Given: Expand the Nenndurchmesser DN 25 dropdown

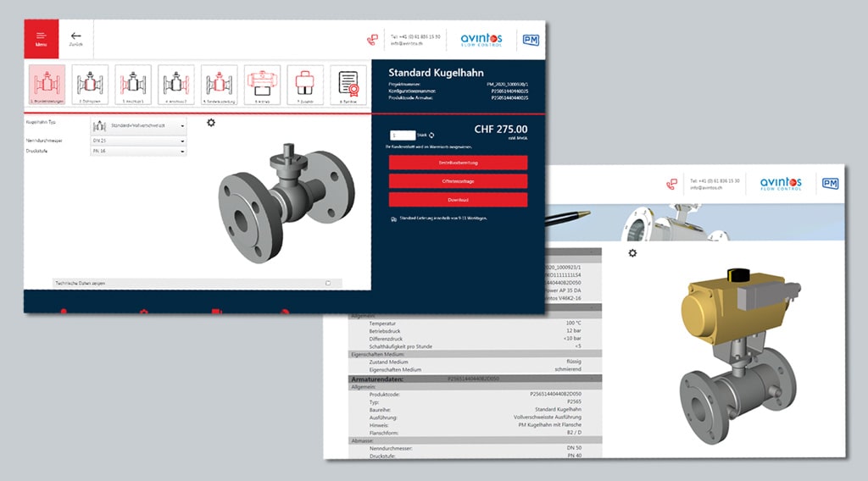Looking at the screenshot, I should pos(138,141).
